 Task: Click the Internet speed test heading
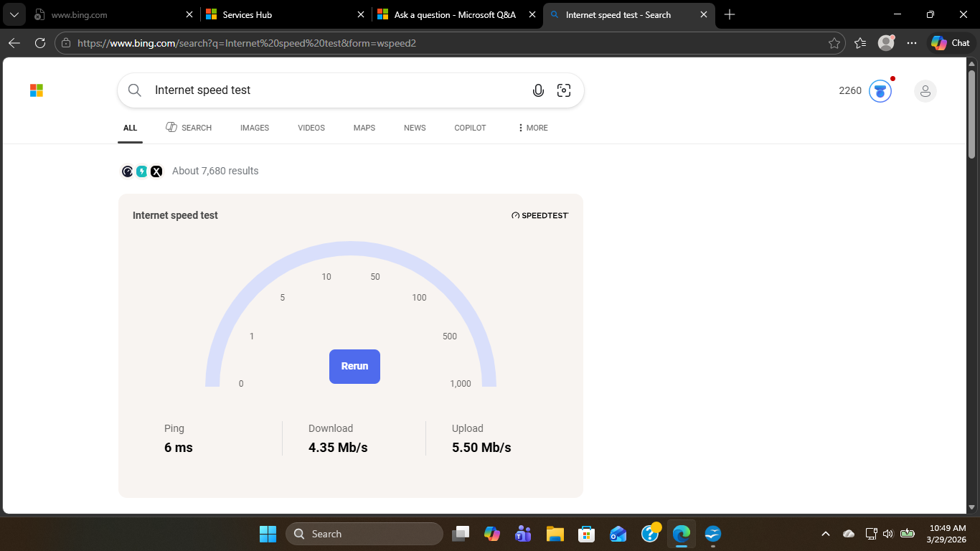coord(175,215)
